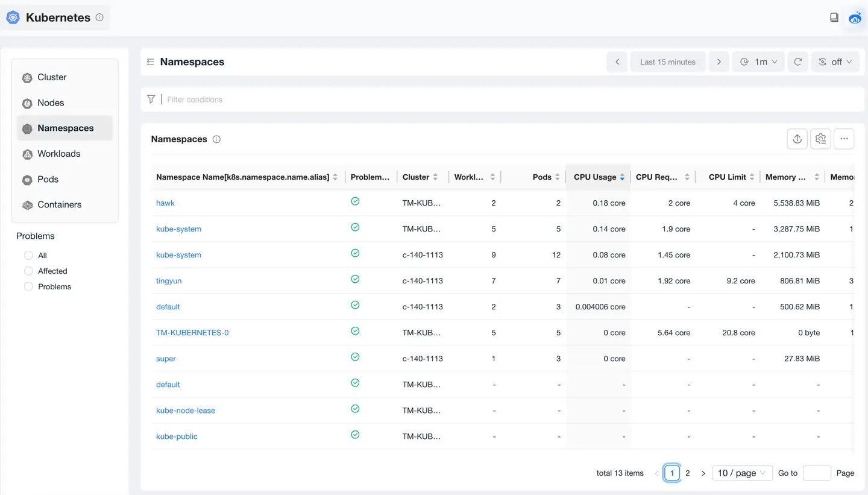
Task: Select the Affected radio button
Action: (x=28, y=271)
